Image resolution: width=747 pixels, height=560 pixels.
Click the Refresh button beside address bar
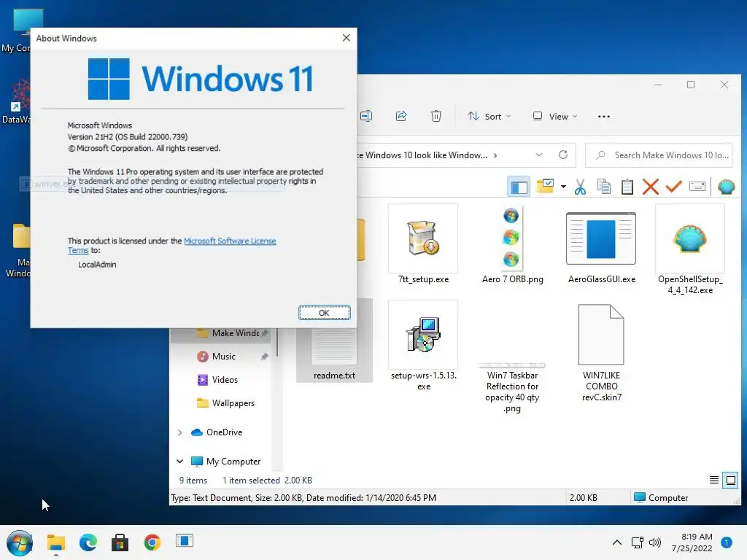563,155
